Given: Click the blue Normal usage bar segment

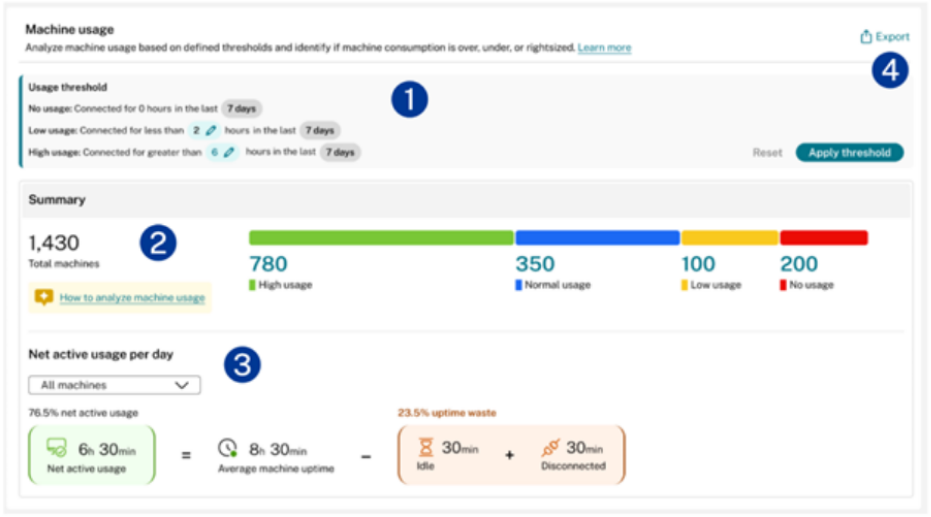Looking at the screenshot, I should [x=597, y=238].
